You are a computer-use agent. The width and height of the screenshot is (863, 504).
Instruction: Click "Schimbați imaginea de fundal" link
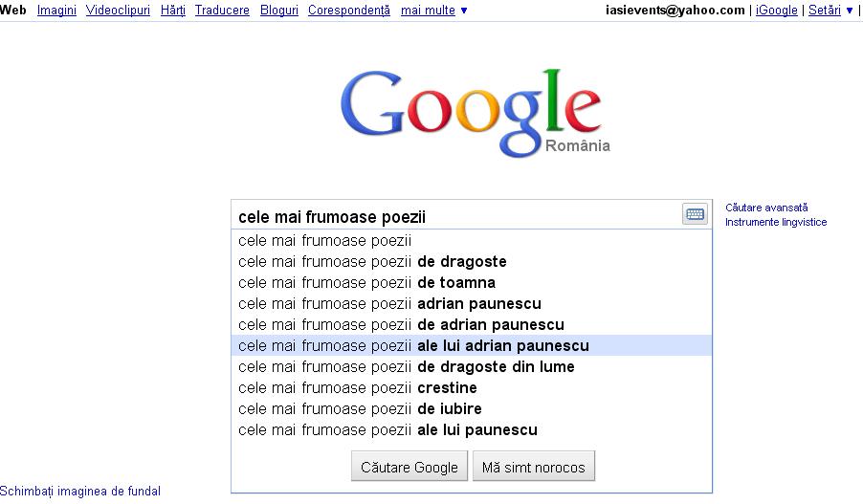(x=80, y=492)
